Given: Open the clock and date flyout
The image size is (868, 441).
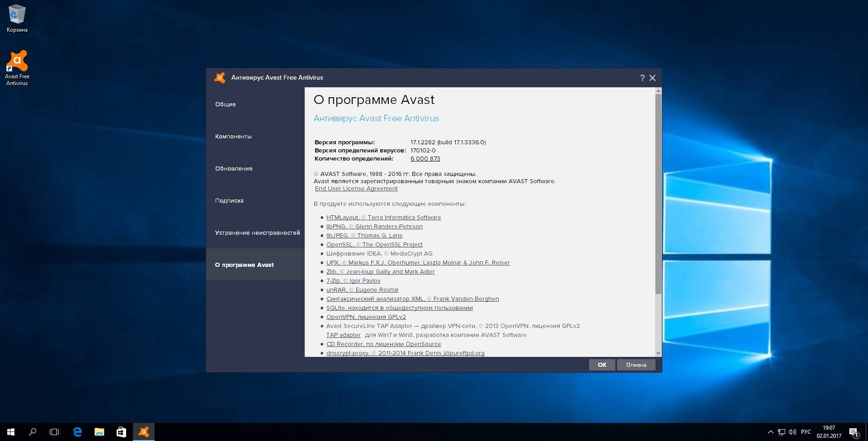Looking at the screenshot, I should [x=829, y=432].
